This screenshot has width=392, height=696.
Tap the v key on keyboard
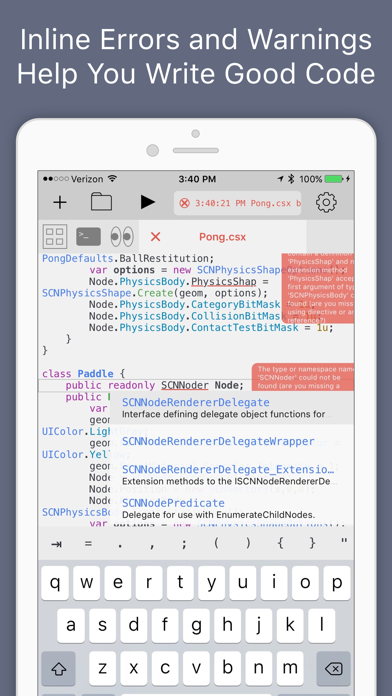(196, 668)
